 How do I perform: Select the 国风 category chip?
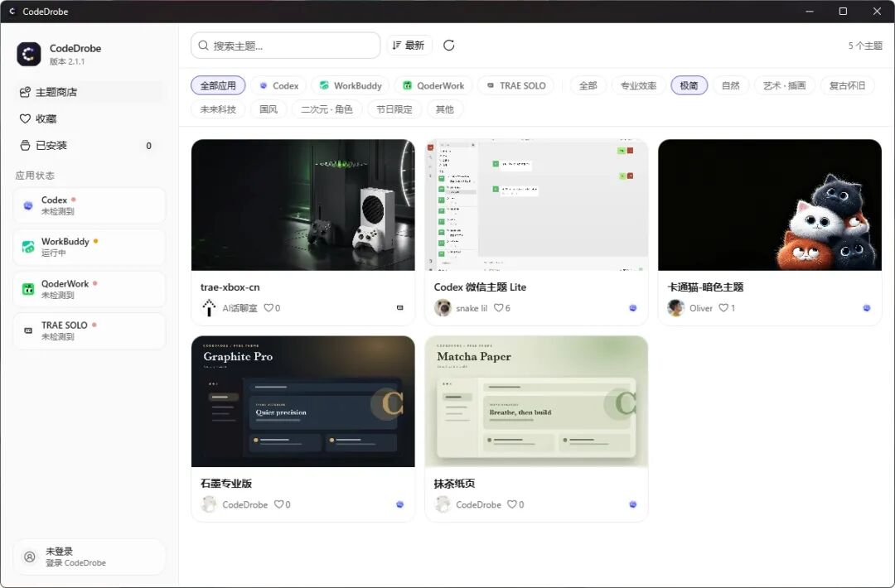point(268,109)
